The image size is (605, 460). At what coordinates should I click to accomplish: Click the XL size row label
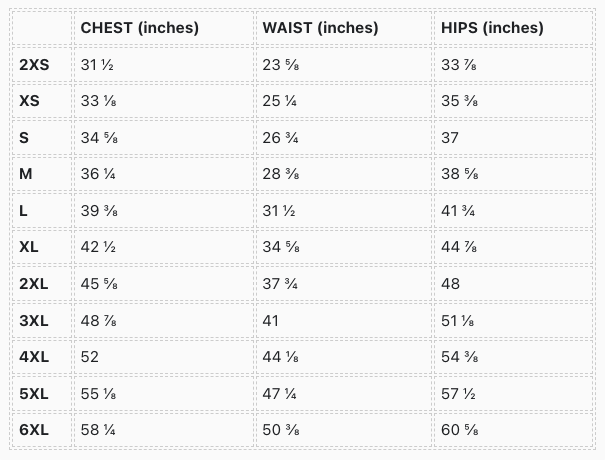tap(29, 247)
